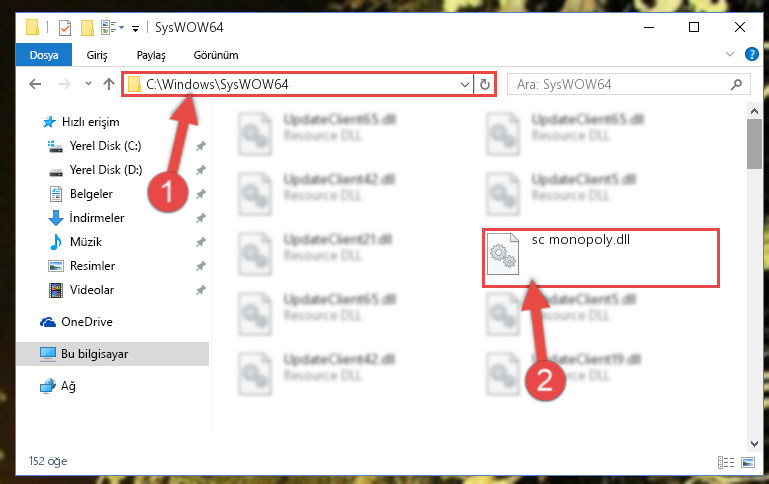This screenshot has height=484, width=769.
Task: Select the sc monopoly.dll file
Action: click(601, 257)
